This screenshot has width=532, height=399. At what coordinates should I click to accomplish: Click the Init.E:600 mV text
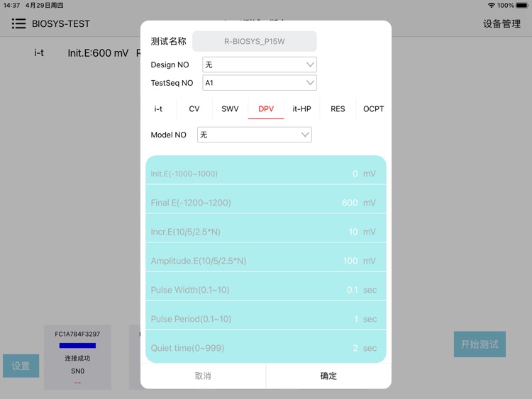pos(98,53)
